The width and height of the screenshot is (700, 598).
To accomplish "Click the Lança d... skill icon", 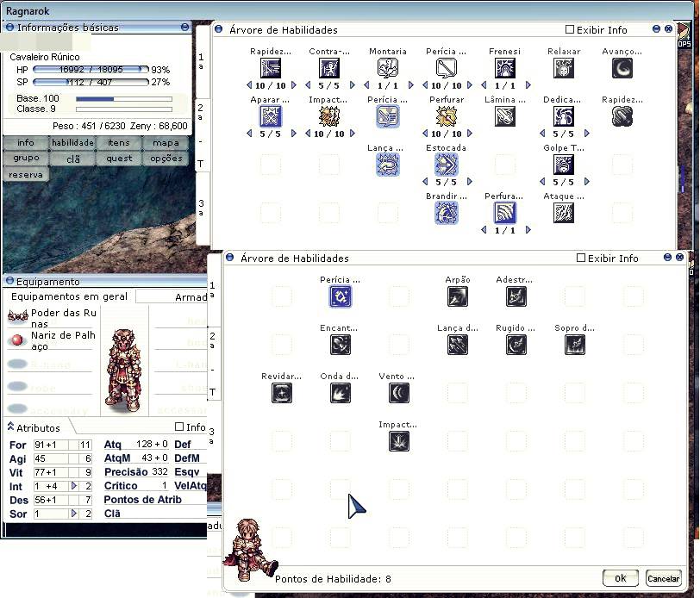I will pyautogui.click(x=458, y=345).
